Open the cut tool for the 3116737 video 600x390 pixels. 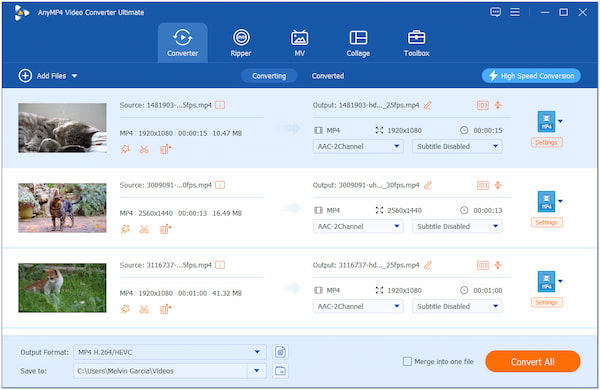144,309
